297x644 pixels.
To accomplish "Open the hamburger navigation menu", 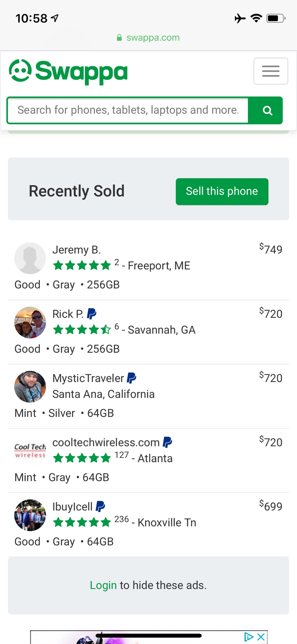I will coord(271,71).
